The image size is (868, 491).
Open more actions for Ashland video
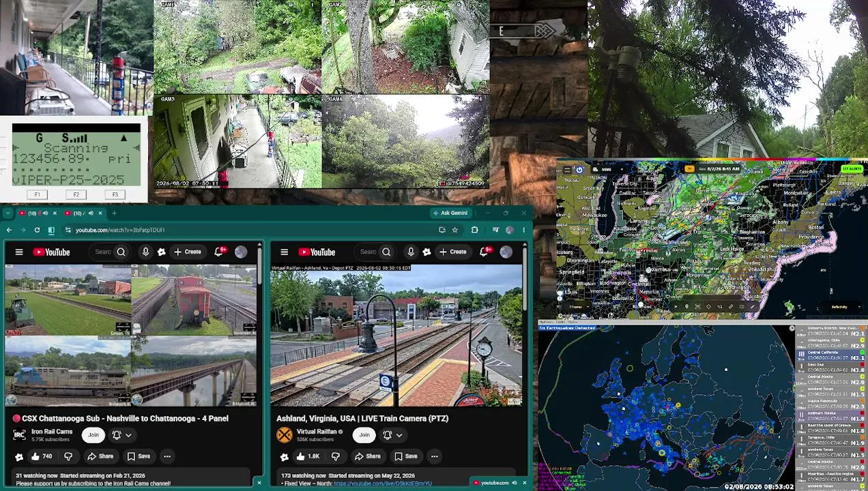click(x=434, y=456)
